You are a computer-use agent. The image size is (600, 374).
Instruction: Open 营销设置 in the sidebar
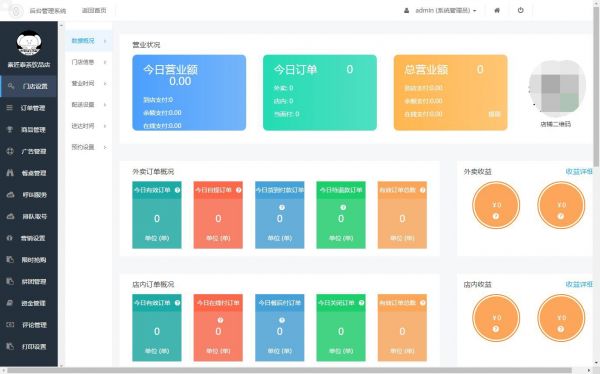click(x=29, y=238)
